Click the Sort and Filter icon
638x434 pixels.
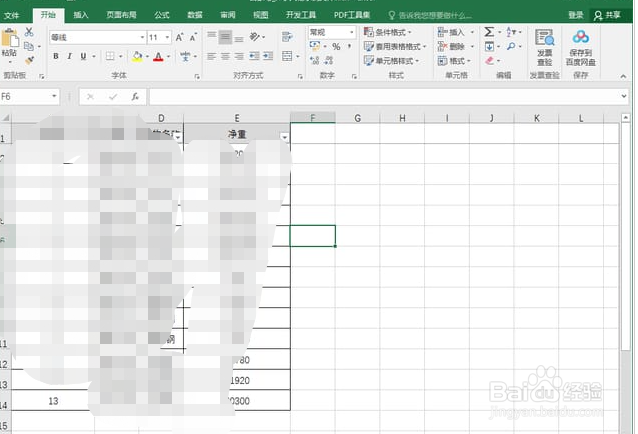511,32
